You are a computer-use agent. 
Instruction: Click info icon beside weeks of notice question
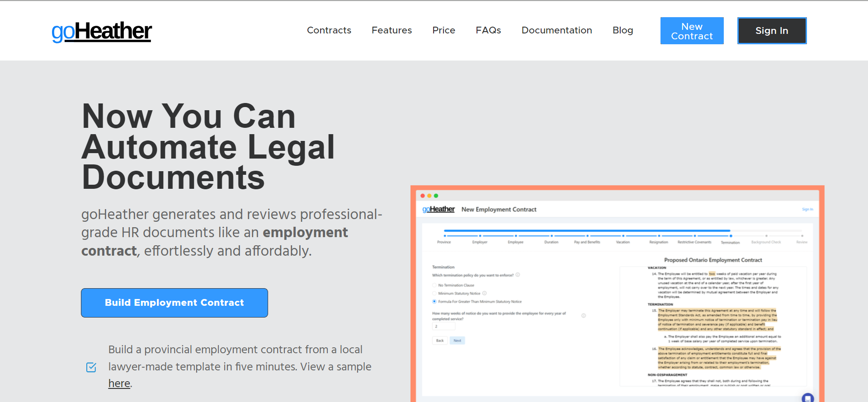tap(584, 316)
